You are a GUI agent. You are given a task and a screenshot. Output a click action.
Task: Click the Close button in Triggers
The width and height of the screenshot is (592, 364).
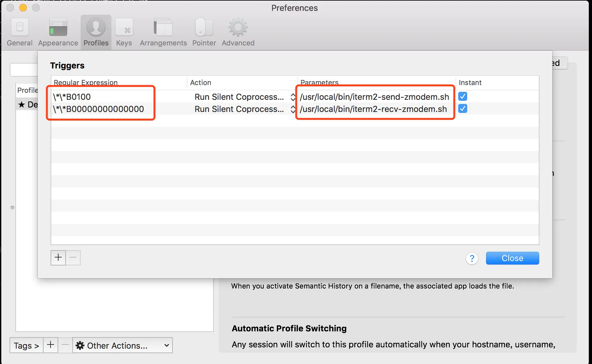tap(512, 258)
